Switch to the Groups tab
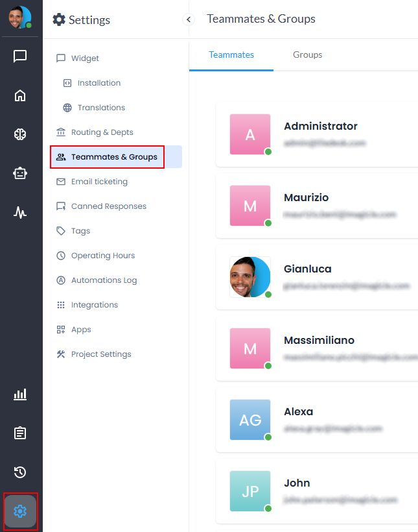Screen dimensions: 418x532 tap(307, 54)
